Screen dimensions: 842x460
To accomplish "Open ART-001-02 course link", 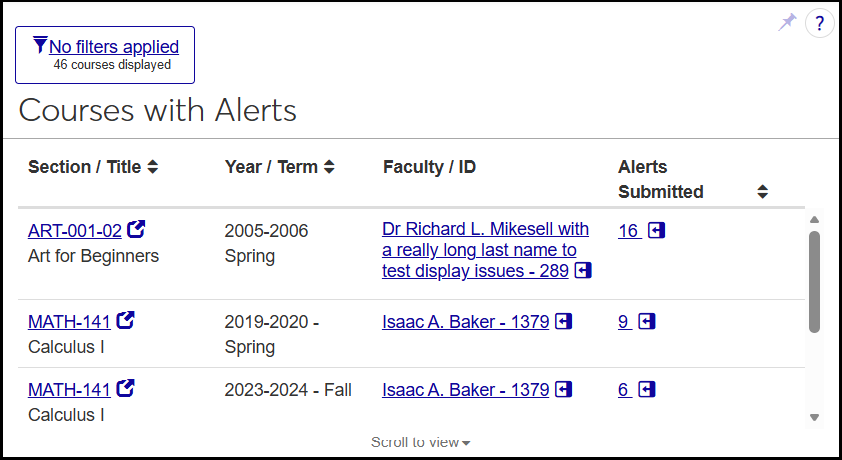I will pos(75,231).
